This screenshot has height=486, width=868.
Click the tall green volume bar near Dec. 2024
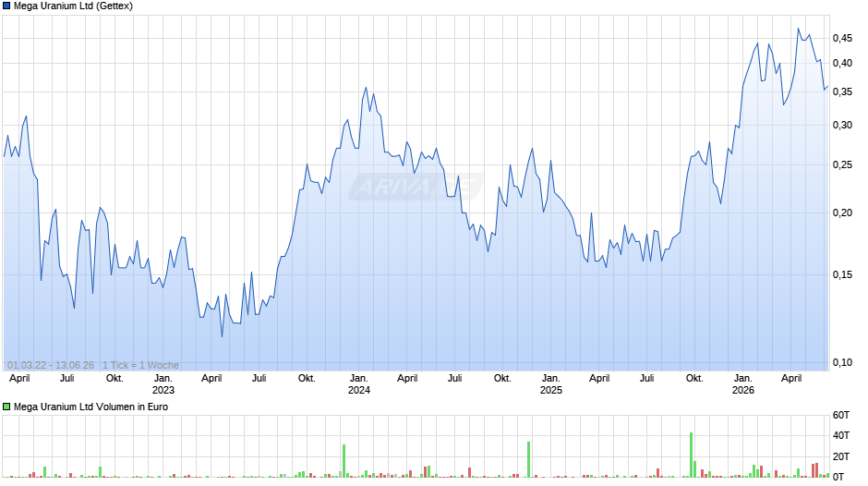(x=529, y=459)
